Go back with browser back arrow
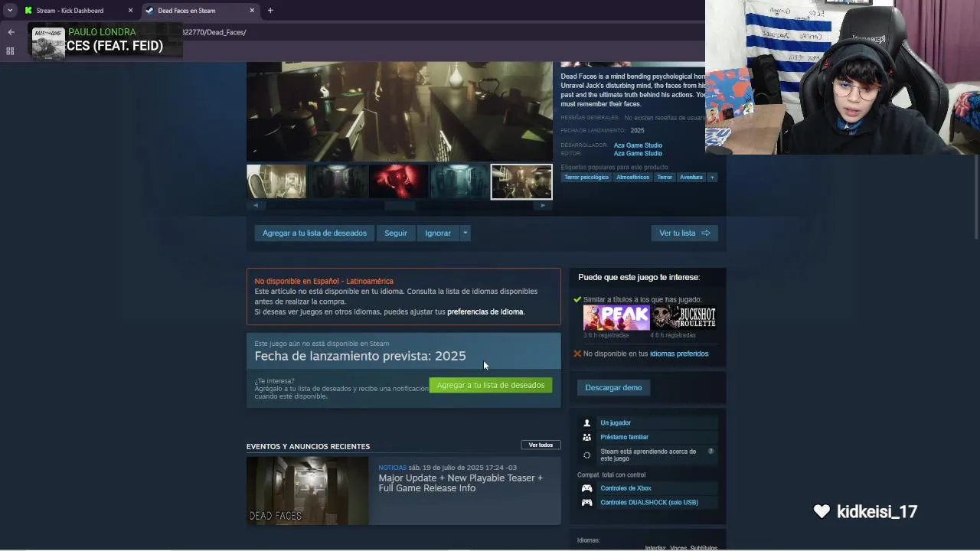 point(11,32)
